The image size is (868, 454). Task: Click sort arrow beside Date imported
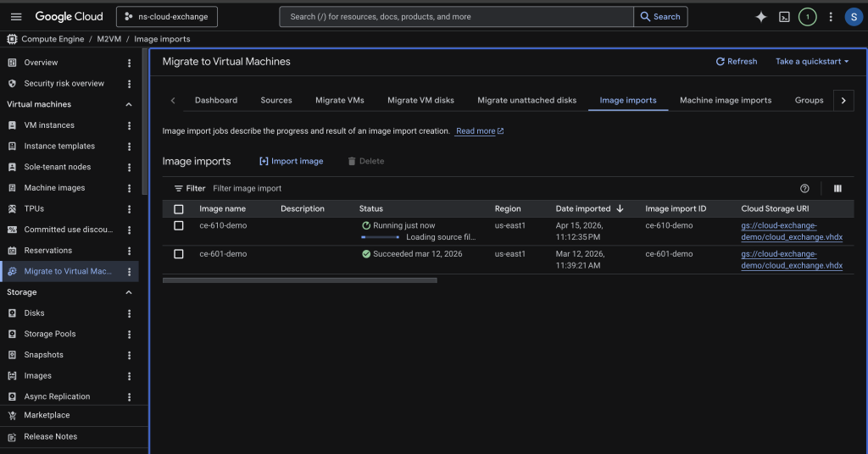point(620,208)
